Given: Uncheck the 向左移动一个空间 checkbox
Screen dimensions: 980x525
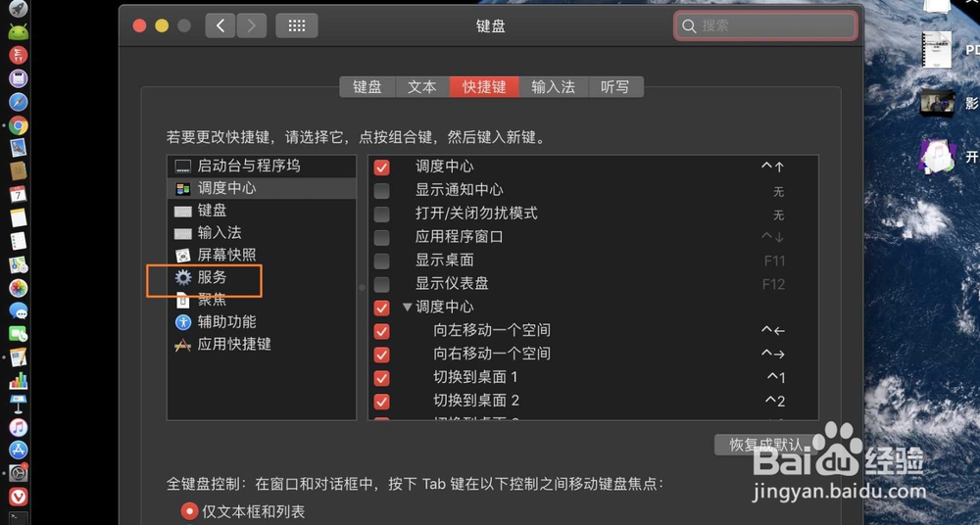Looking at the screenshot, I should tap(381, 331).
